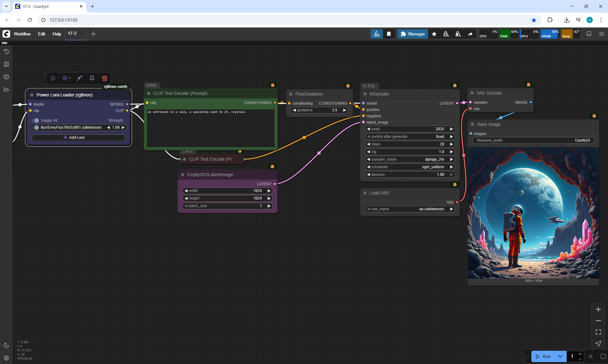Screen dimensions: 608x364
Task: Switch the Toggle All lora switch
Action: point(35,120)
